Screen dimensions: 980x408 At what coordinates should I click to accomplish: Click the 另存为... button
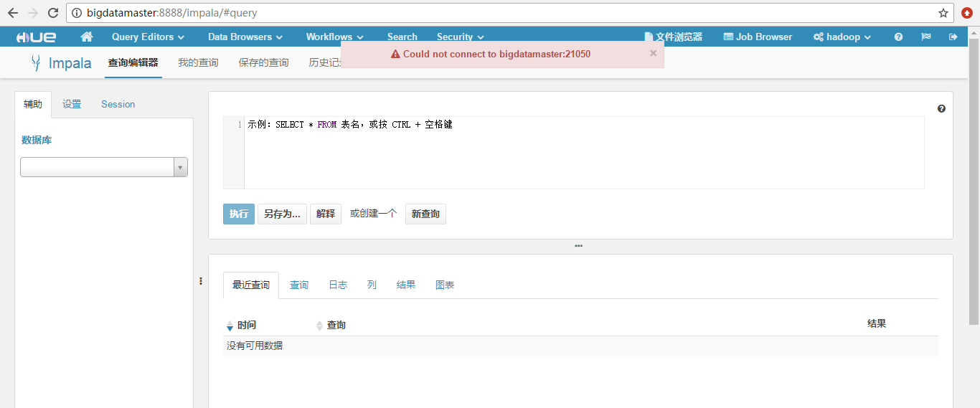[x=282, y=214]
